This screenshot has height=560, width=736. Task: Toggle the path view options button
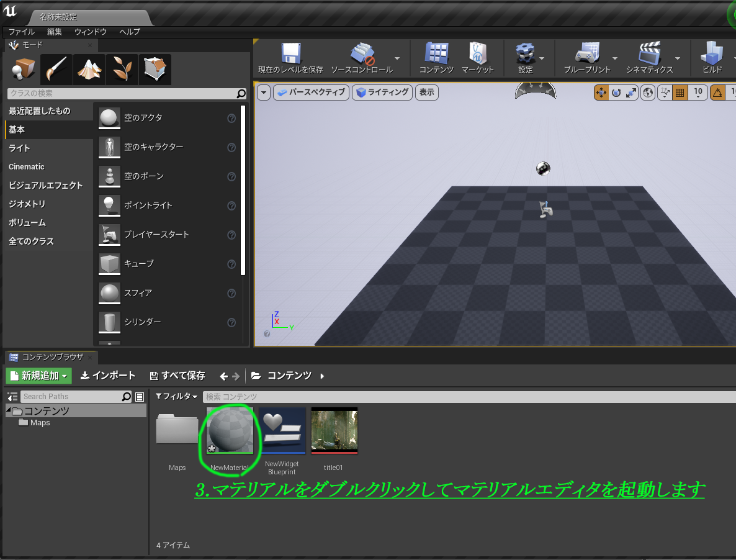tap(140, 397)
